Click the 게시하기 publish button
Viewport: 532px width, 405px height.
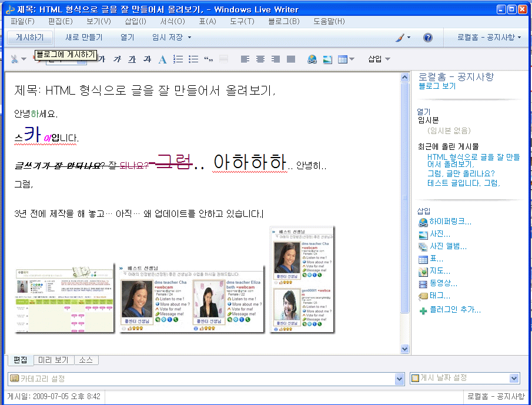point(30,38)
